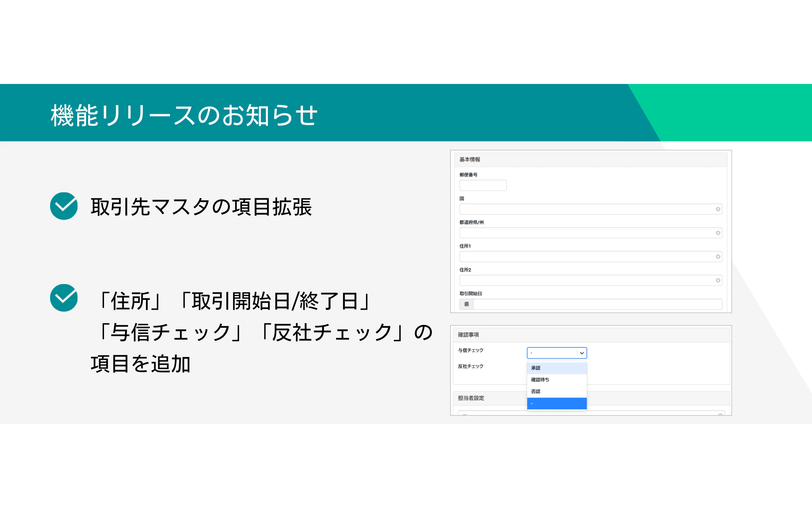Clear the 住所2 field using its X icon
812x508 pixels.
click(718, 280)
